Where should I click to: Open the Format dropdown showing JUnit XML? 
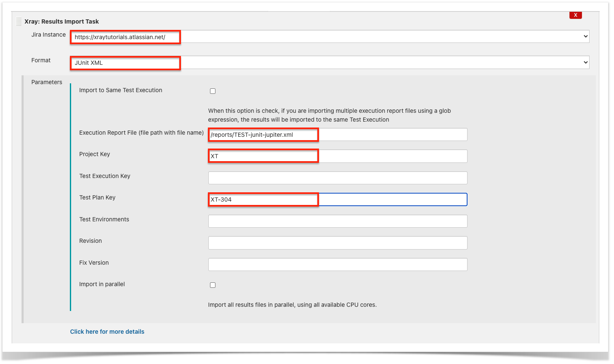[x=330, y=62]
